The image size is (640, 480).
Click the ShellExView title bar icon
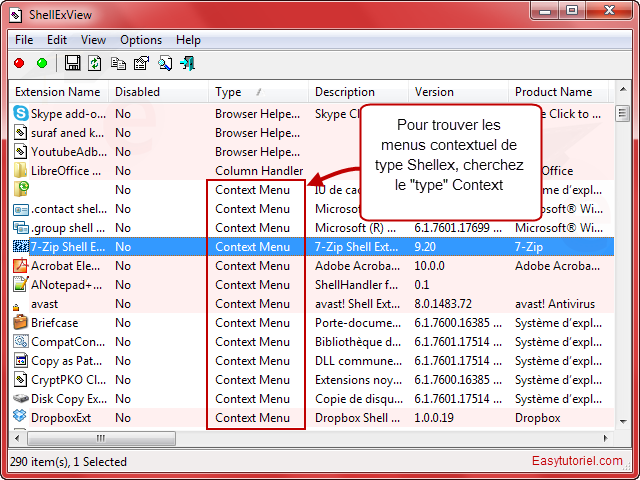(x=16, y=16)
